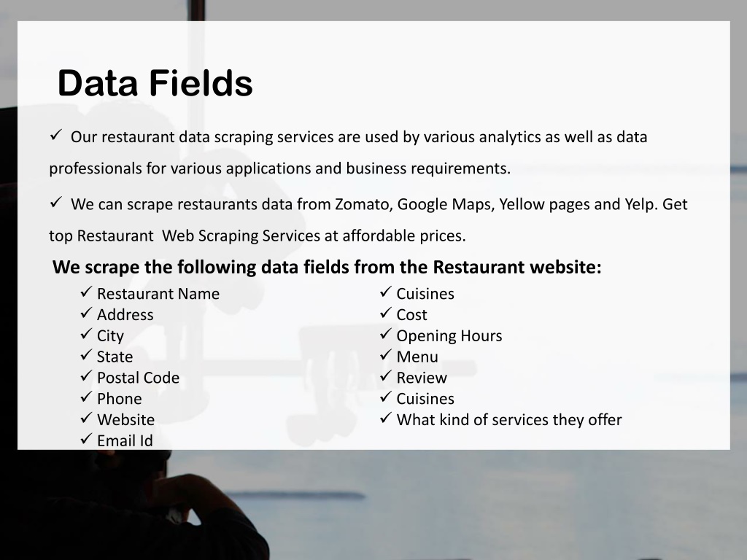Click the checkmark beside Restaurant Name
Image resolution: width=747 pixels, height=560 pixels.
pos(86,292)
